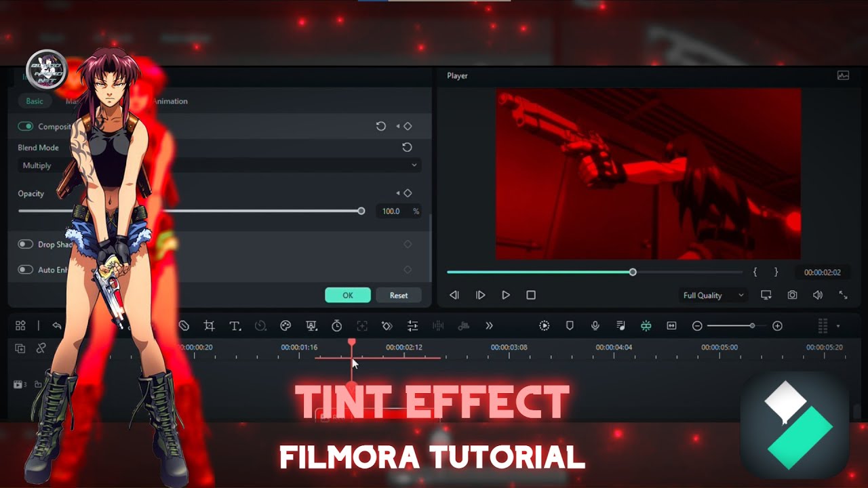Screen dimensions: 868x488
Task: Open the color palette tool
Action: 285,326
